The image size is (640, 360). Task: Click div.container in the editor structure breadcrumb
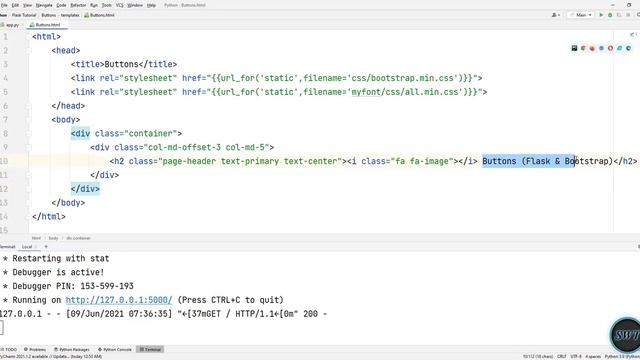pos(78,238)
